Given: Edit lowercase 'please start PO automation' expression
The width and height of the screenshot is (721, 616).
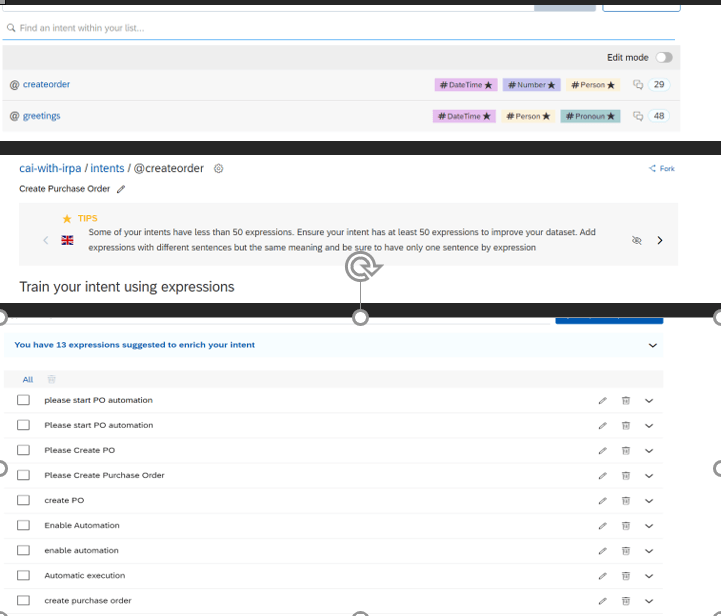Looking at the screenshot, I should click(602, 401).
